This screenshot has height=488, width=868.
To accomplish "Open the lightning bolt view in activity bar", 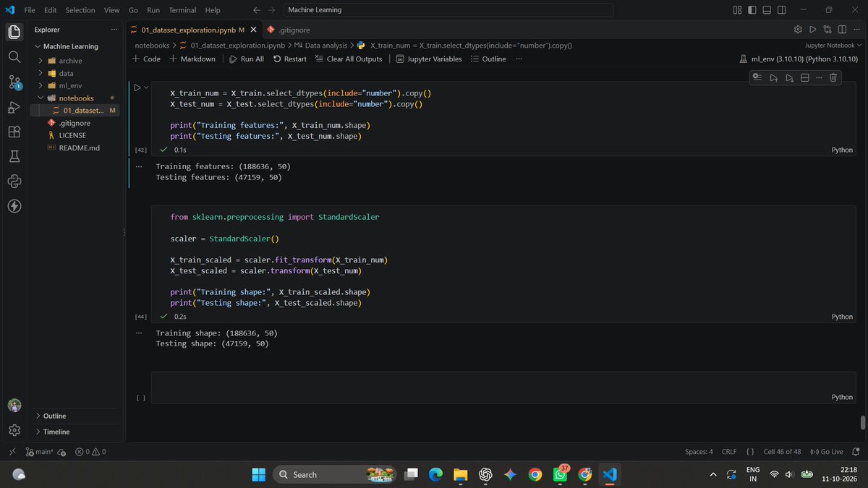I will [14, 206].
